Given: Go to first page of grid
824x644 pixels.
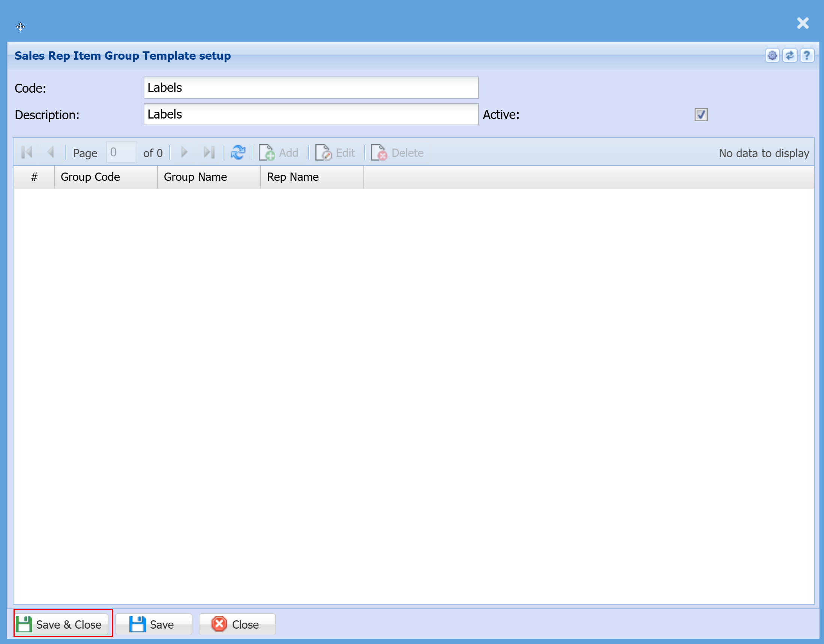Looking at the screenshot, I should [27, 152].
